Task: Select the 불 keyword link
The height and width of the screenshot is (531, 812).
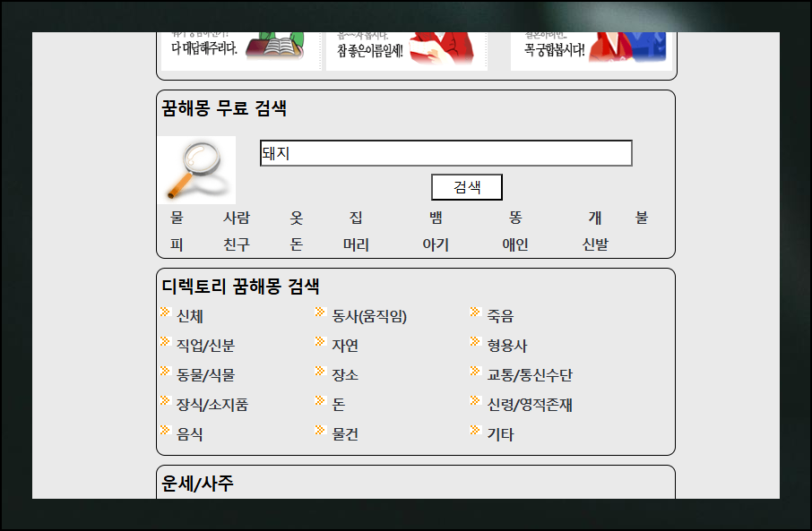Action: 642,218
